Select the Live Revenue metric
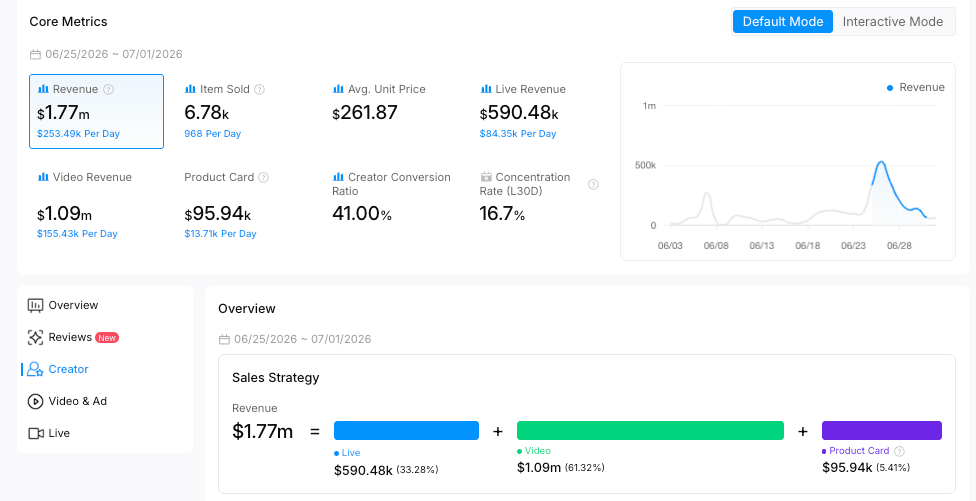The height and width of the screenshot is (501, 976). tap(539, 111)
